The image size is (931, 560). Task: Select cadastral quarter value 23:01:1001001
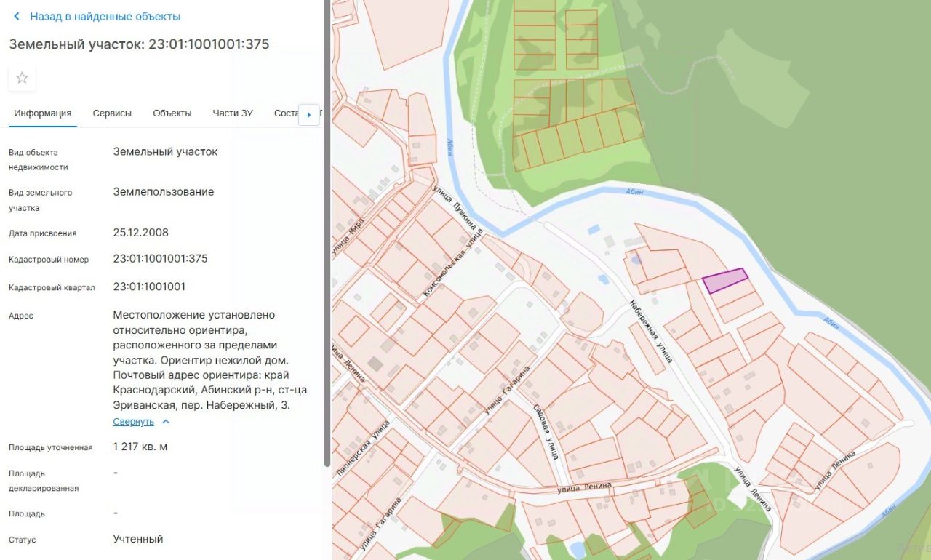[150, 287]
